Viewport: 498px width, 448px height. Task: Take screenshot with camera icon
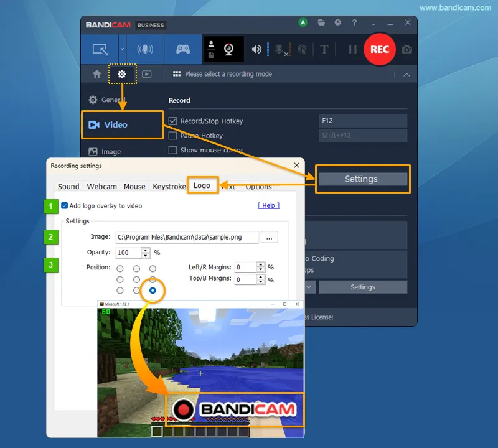406,50
